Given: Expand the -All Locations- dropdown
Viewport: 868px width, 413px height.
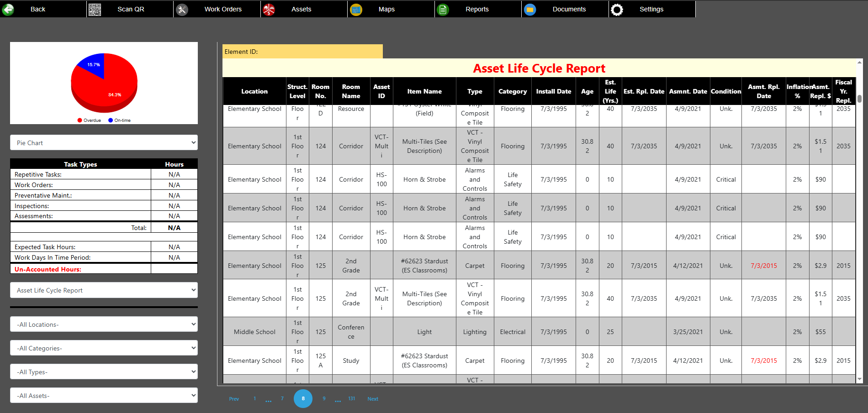Looking at the screenshot, I should pyautogui.click(x=104, y=324).
